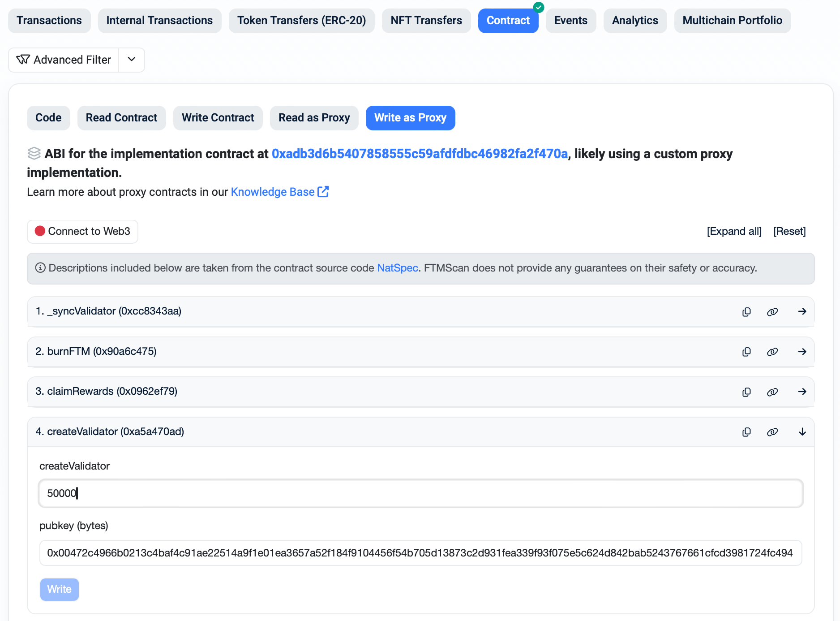
Task: Click the createValidator amount input field
Action: pos(420,493)
